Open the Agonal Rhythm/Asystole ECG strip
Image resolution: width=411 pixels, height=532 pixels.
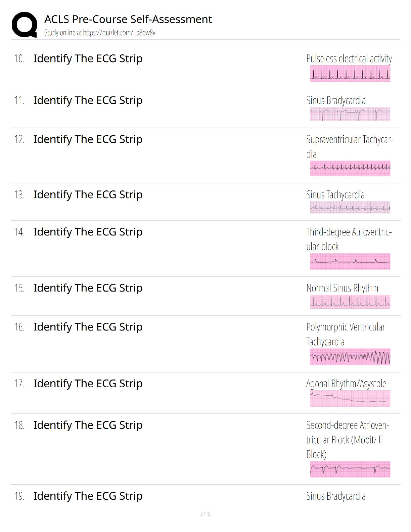(x=350, y=398)
